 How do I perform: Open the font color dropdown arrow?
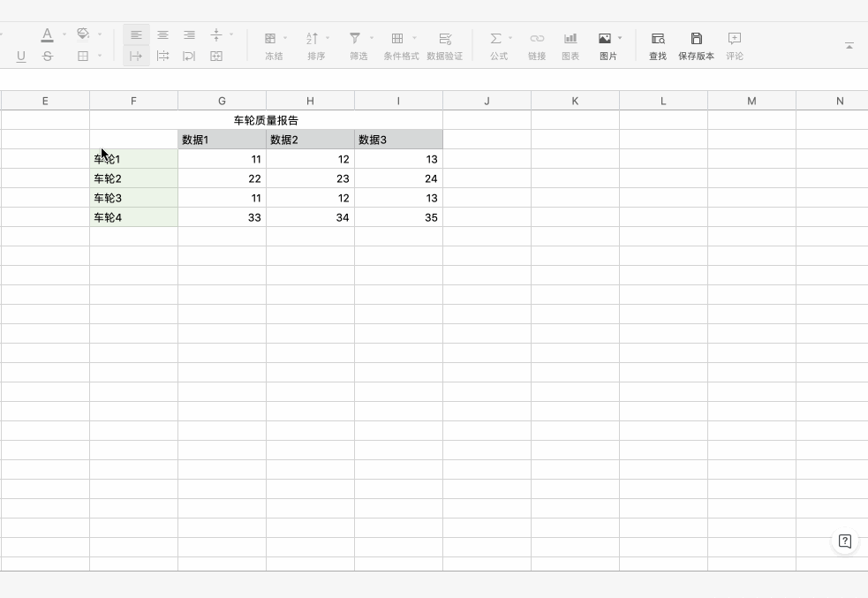64,34
